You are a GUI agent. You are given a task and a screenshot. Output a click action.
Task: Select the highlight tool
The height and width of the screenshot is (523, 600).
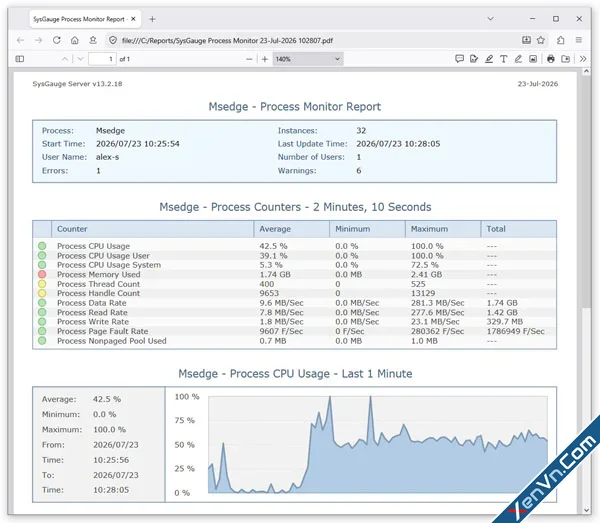[489, 59]
